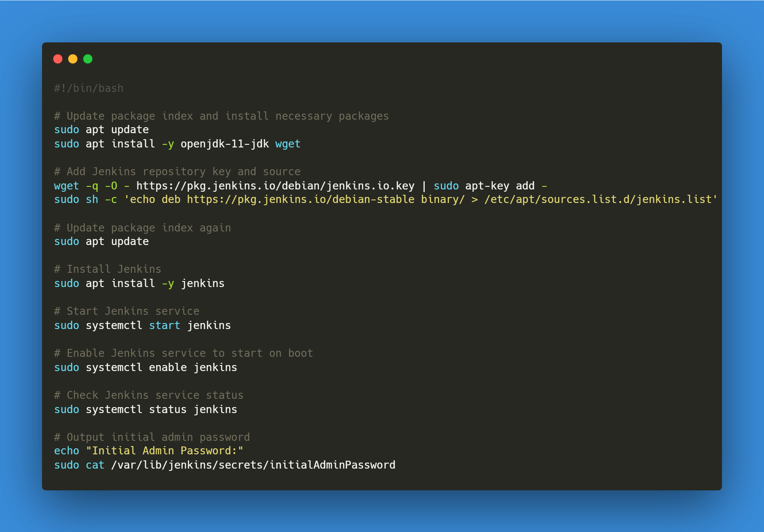
Task: Click the green maximize window dot
Action: [x=88, y=59]
